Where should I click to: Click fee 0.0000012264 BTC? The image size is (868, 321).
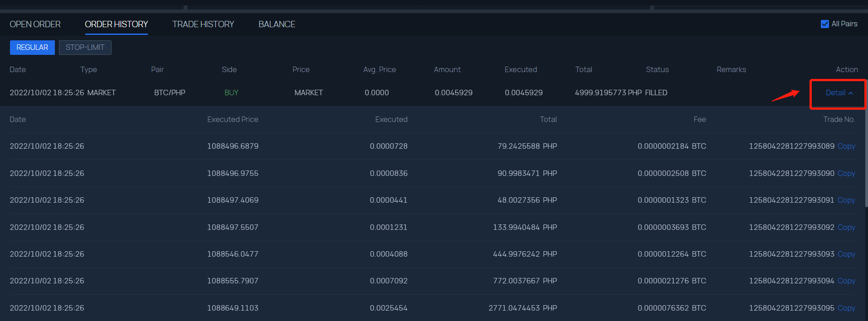(x=672, y=254)
